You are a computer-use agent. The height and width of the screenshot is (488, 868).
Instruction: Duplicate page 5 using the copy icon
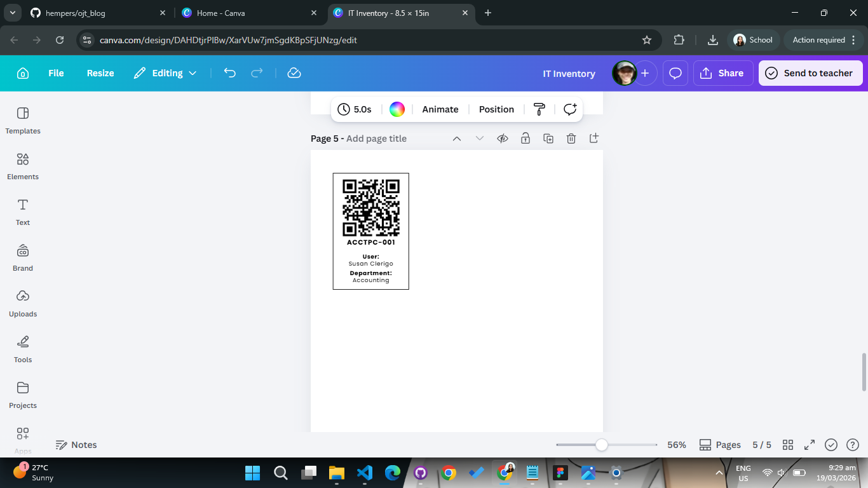548,139
